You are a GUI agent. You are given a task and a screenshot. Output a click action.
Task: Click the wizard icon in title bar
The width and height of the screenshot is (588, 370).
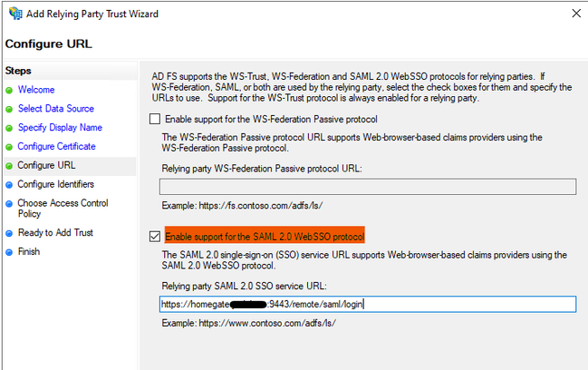tap(10, 14)
